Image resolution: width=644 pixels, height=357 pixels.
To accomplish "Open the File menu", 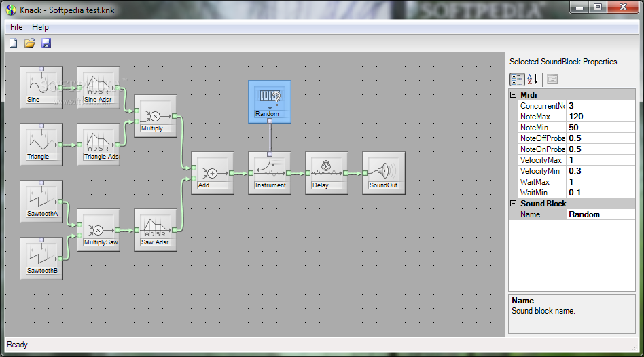I will (16, 27).
